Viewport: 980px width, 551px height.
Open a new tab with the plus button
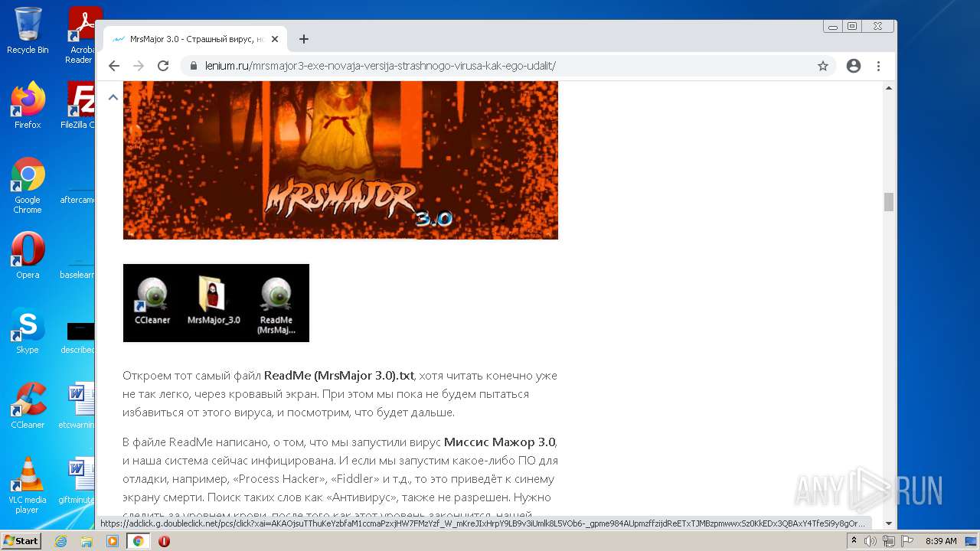(x=304, y=39)
